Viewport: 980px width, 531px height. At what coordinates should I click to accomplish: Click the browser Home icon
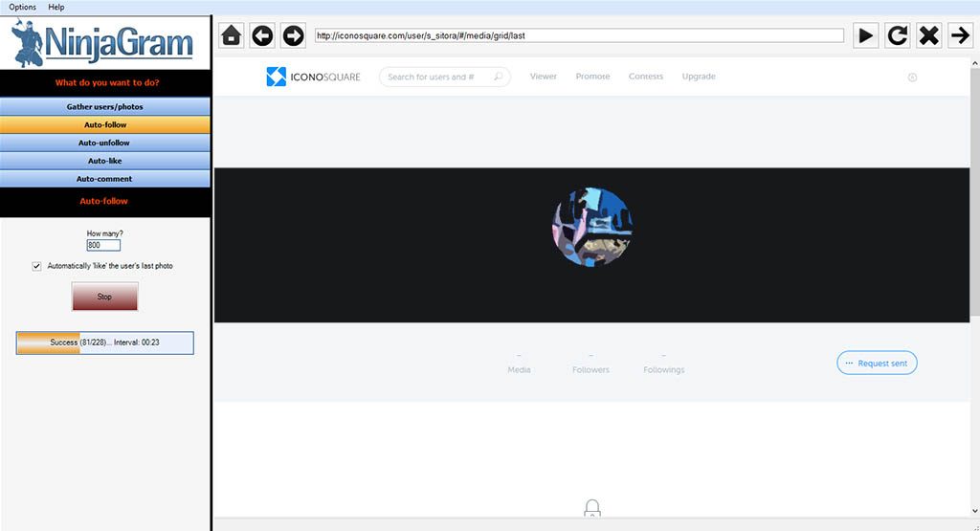231,36
